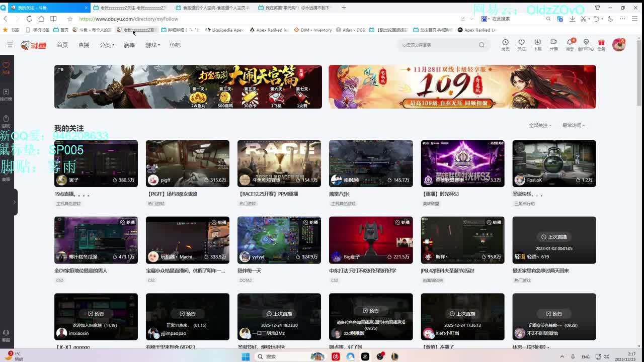Expand the 全部关注 filter dropdown
This screenshot has height=362, width=644.
[540, 125]
